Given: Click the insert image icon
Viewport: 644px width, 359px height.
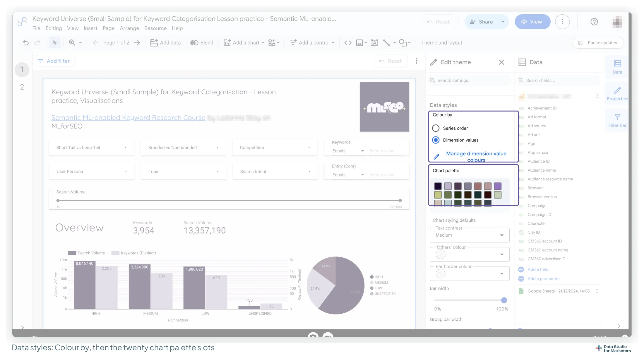Looking at the screenshot, I should point(359,43).
